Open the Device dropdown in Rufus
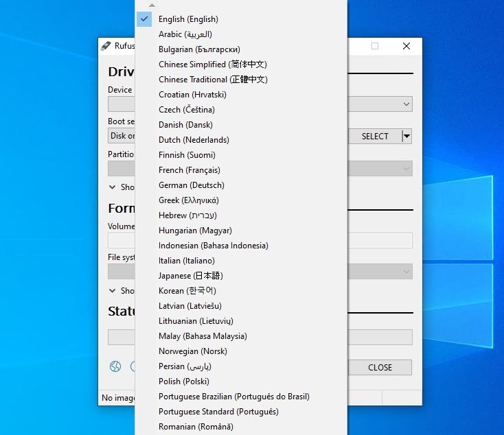This screenshot has width=504, height=435. [406, 104]
